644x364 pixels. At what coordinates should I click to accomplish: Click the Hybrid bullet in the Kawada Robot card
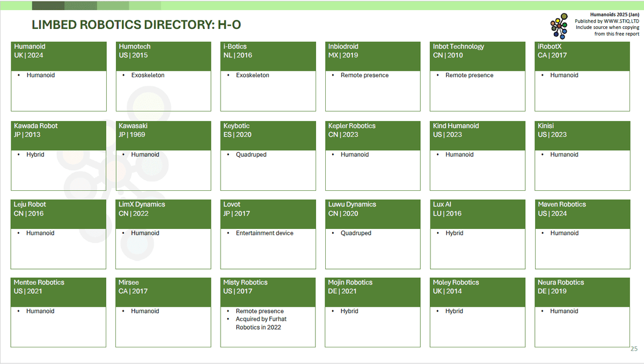(x=35, y=154)
